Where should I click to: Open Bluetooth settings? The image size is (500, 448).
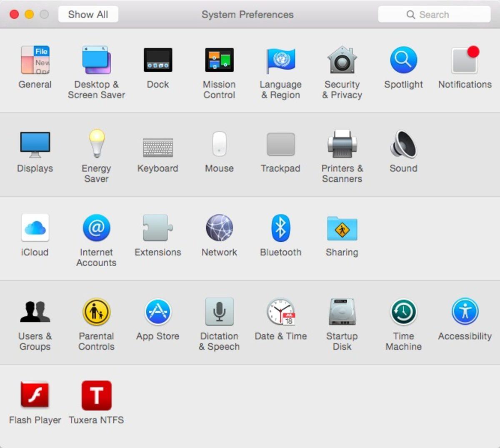pyautogui.click(x=281, y=228)
